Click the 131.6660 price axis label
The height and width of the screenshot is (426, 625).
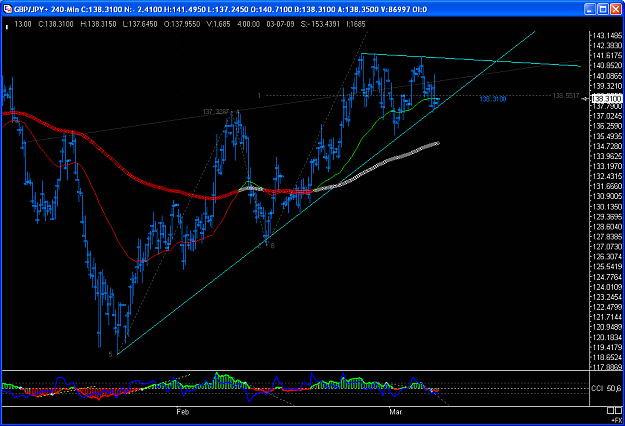[x=607, y=186]
